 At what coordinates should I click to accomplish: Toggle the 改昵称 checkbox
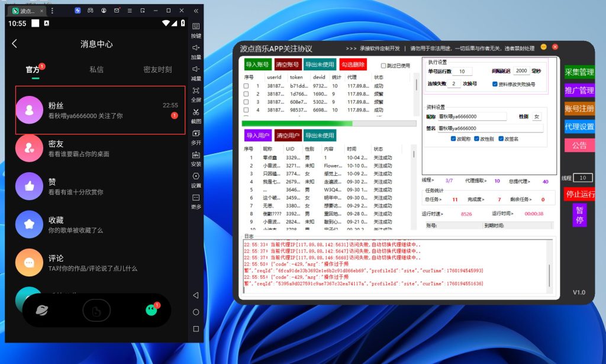453,138
